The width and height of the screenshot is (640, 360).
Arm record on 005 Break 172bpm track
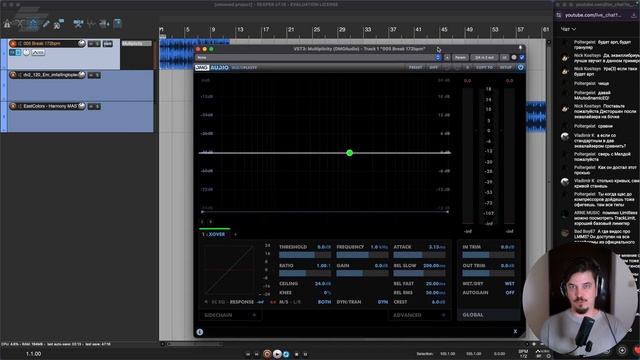coord(13,44)
